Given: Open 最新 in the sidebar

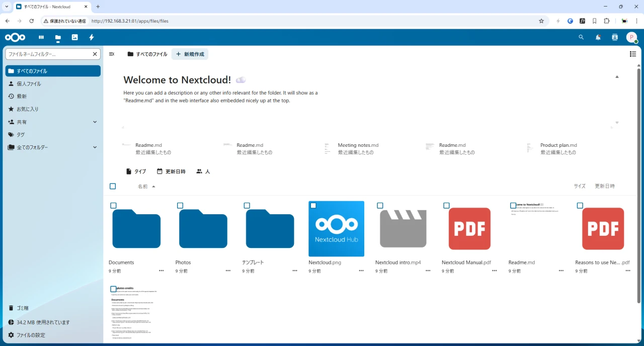Looking at the screenshot, I should (x=22, y=97).
